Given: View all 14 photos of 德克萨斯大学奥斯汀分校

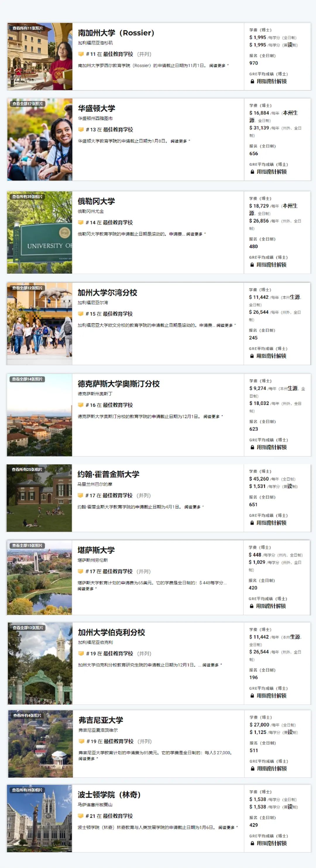Looking at the screenshot, I should pos(27,379).
